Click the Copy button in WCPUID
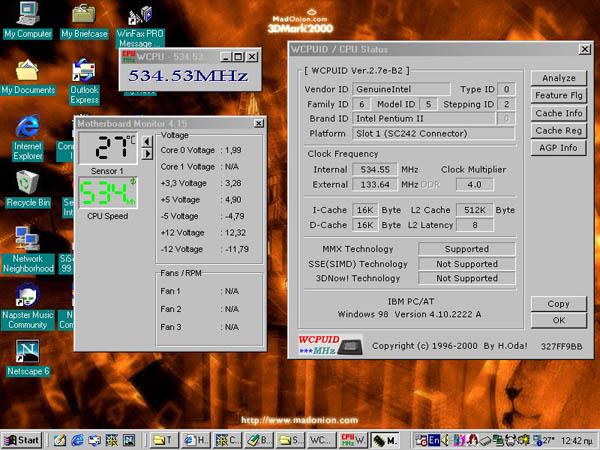This screenshot has height=450, width=600. (559, 304)
